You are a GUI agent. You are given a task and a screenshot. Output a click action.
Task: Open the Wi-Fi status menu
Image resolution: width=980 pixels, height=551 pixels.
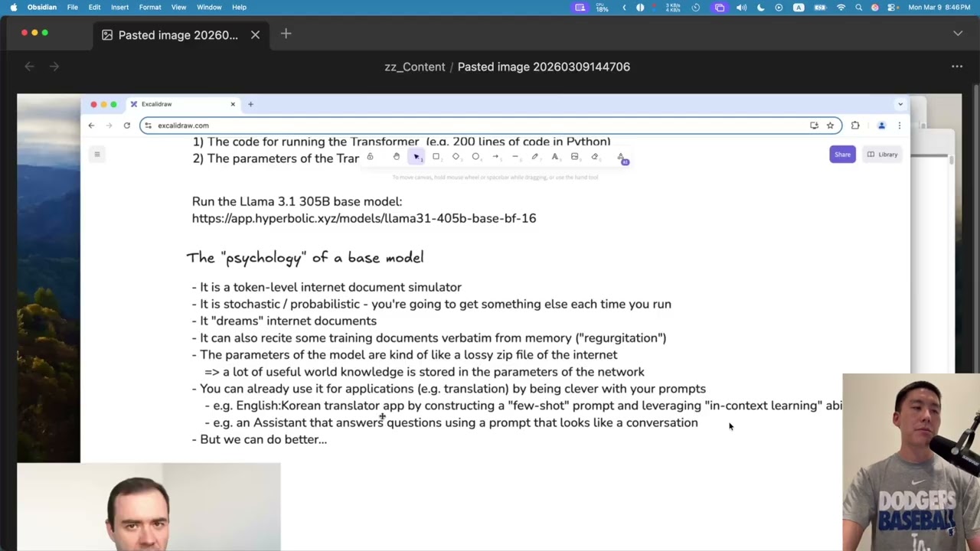click(841, 7)
